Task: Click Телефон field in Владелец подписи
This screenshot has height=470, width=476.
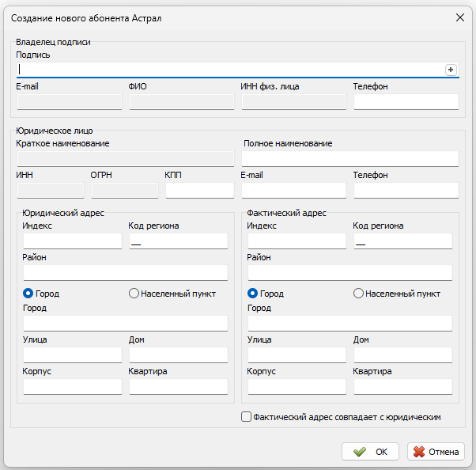Action: pos(406,101)
